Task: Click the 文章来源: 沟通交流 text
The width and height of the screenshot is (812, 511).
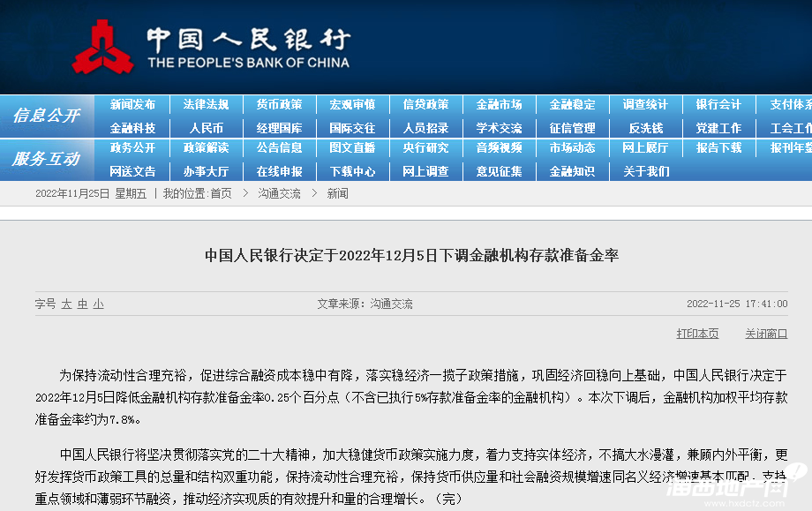Action: 365,304
